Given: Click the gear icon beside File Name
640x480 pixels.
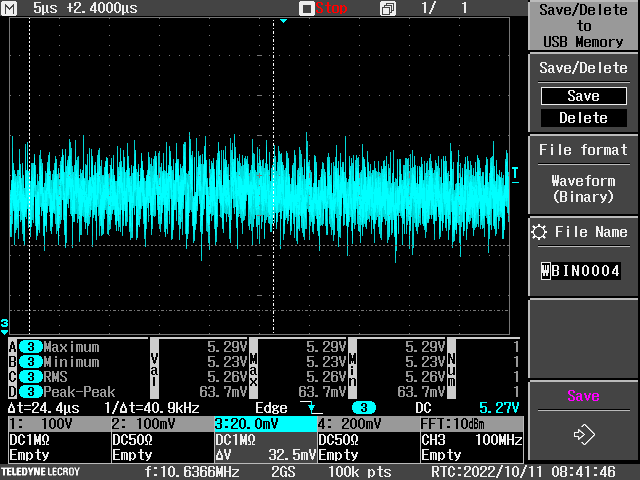Looking at the screenshot, I should point(540,232).
